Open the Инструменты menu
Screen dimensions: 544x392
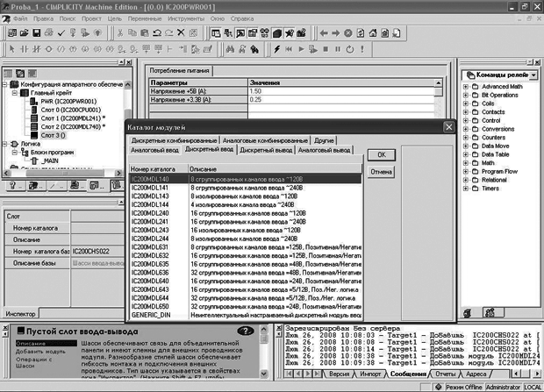tap(186, 18)
